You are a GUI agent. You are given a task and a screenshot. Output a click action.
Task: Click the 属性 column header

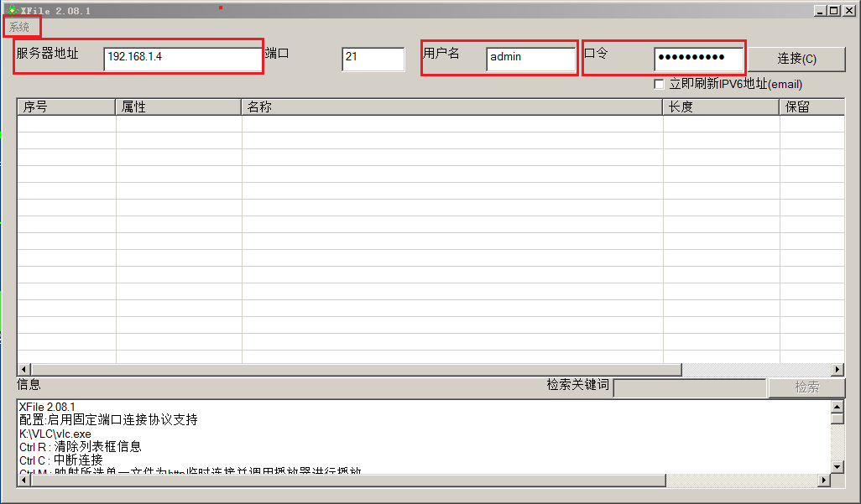pos(178,107)
